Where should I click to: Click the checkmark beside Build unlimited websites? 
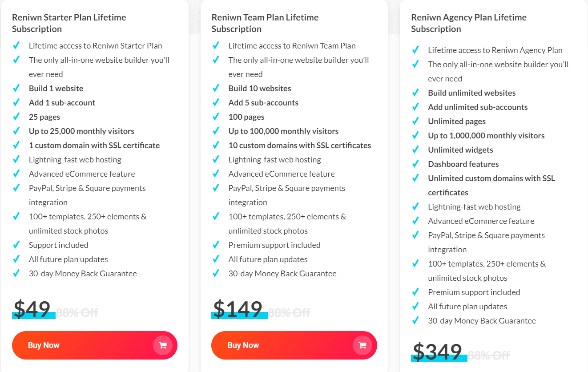416,93
